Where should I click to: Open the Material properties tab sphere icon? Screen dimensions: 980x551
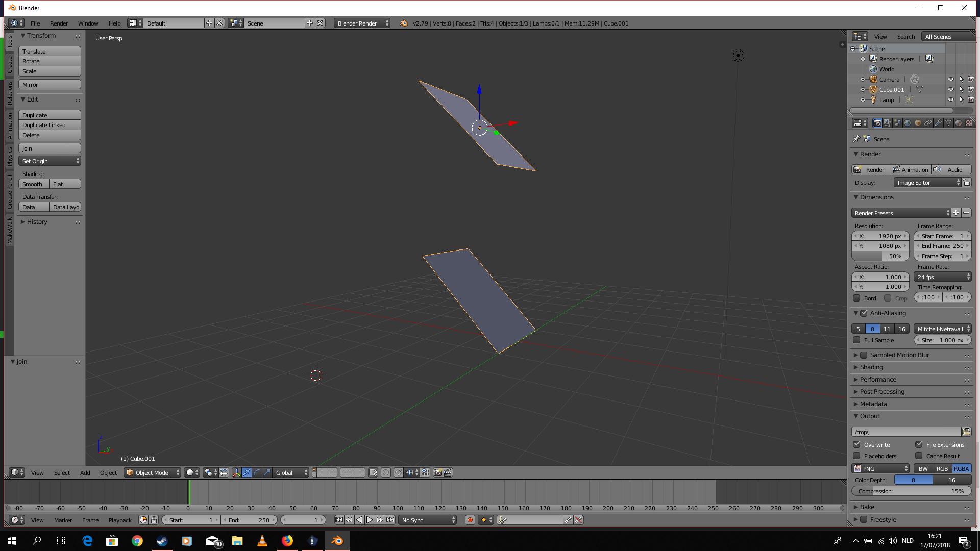[x=959, y=123]
